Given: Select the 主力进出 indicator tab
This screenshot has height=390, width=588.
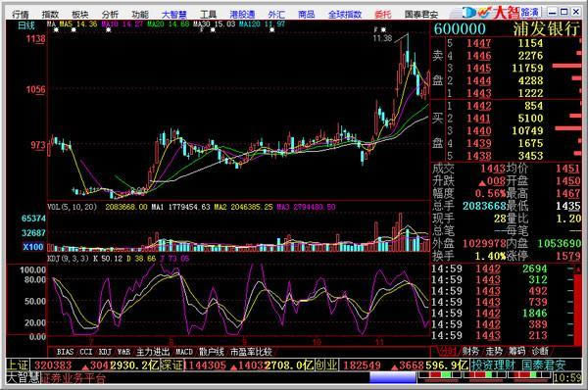Looking at the screenshot, I should pyautogui.click(x=153, y=352).
